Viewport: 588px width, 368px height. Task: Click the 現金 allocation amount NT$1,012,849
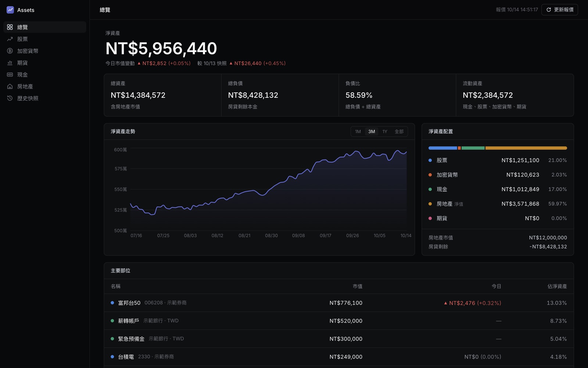pos(520,190)
